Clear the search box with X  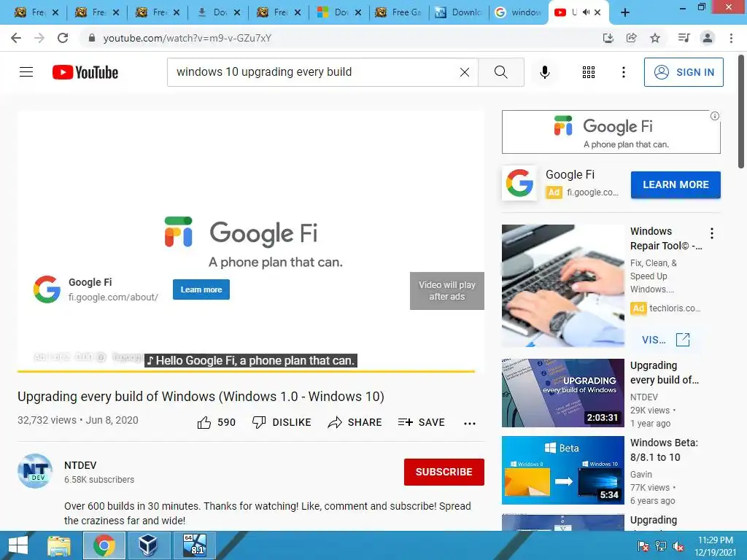(465, 72)
